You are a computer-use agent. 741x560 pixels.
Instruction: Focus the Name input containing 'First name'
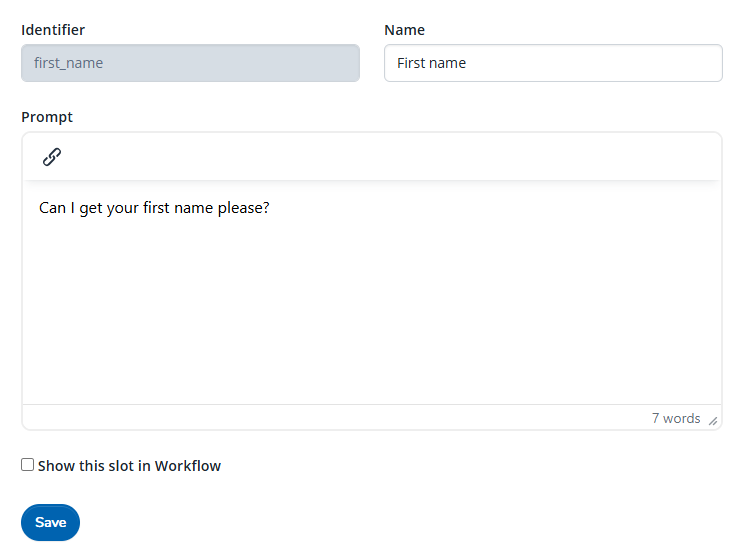552,63
